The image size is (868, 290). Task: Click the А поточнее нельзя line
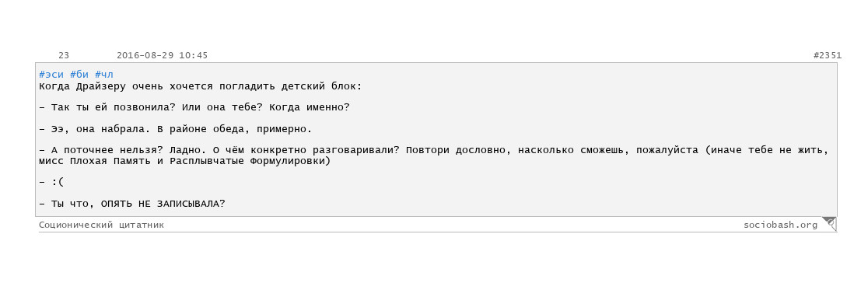click(434, 151)
